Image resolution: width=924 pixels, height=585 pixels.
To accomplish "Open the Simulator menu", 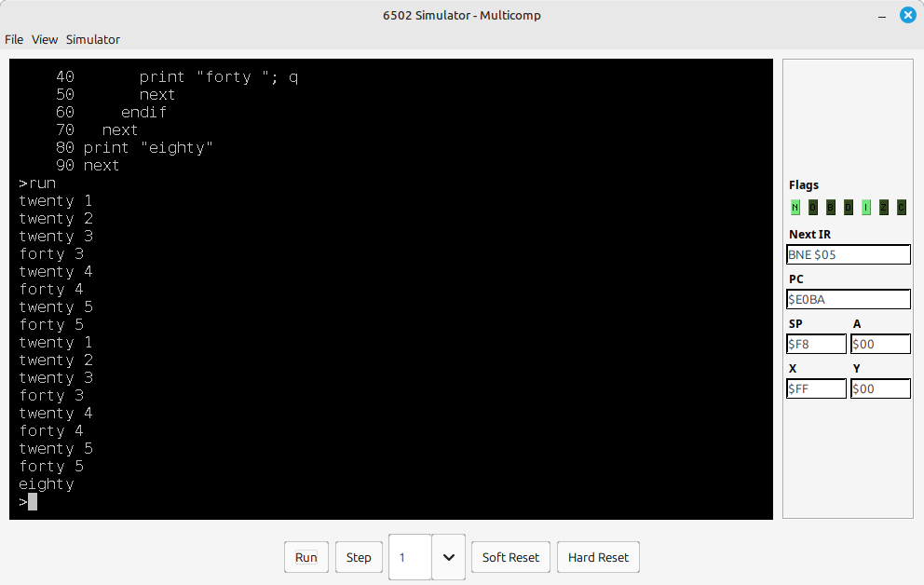I will click(92, 39).
